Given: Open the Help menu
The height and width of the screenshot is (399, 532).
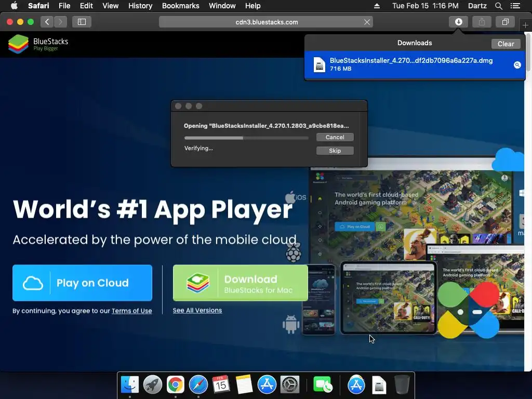Looking at the screenshot, I should [253, 6].
